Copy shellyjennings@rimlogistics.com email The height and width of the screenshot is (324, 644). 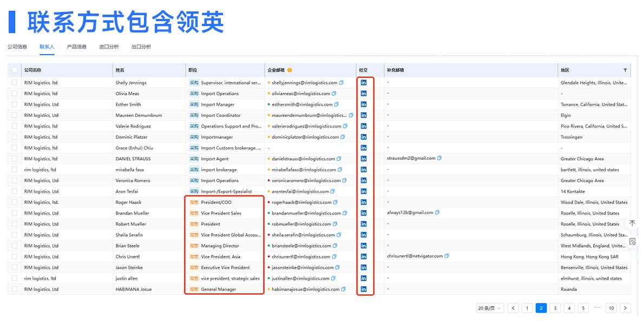click(341, 83)
